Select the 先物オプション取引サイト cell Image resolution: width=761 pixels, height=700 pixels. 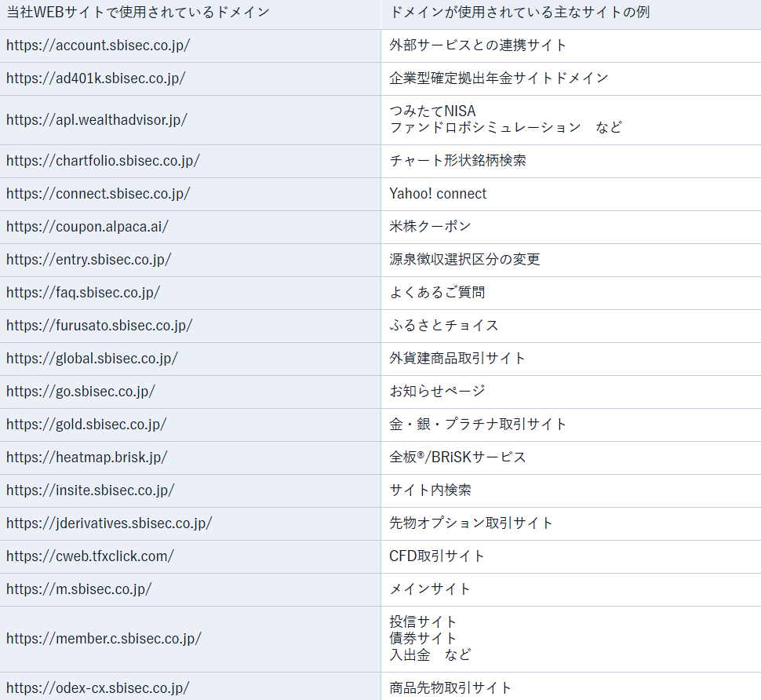pyautogui.click(x=571, y=523)
